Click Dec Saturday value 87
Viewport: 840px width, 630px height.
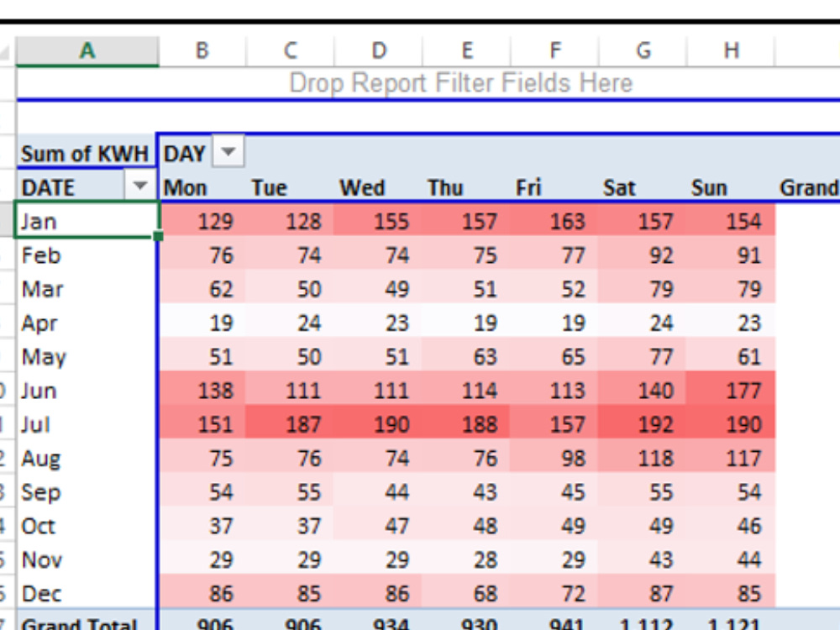click(641, 594)
